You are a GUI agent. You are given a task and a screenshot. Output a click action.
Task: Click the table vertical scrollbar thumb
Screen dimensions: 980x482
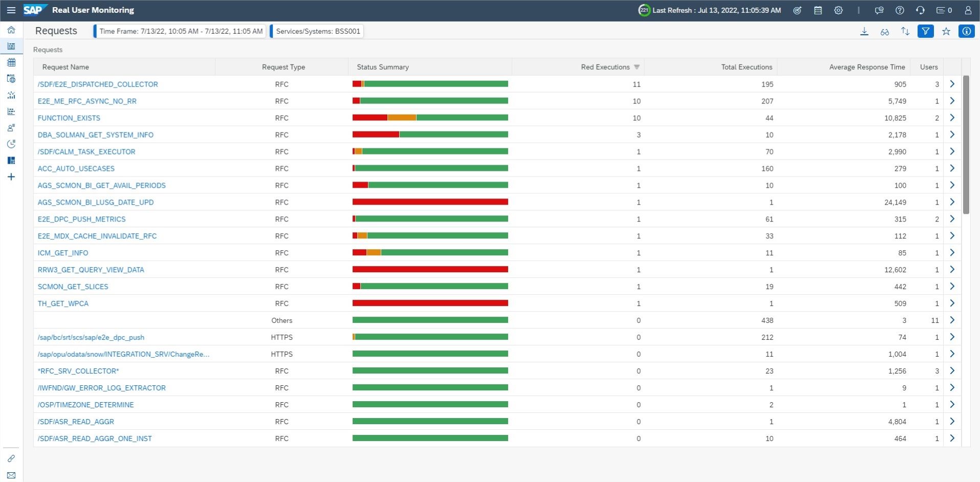point(966,145)
